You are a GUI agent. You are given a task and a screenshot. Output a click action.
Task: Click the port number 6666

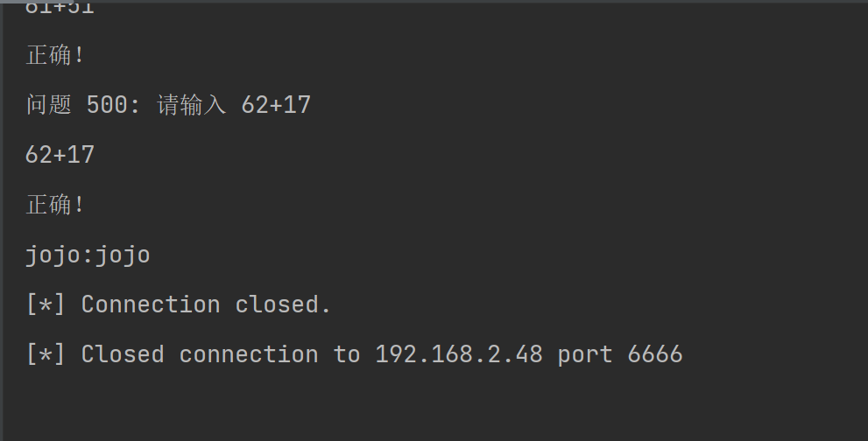tap(654, 354)
